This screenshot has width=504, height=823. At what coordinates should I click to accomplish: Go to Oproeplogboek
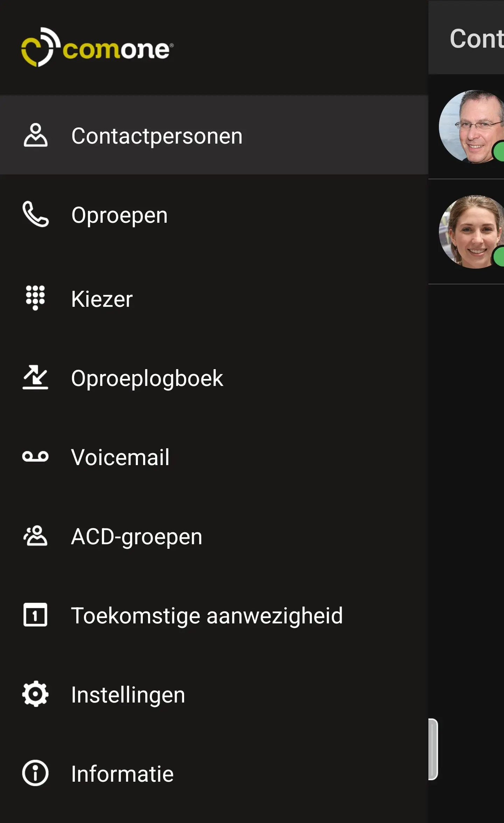[147, 378]
